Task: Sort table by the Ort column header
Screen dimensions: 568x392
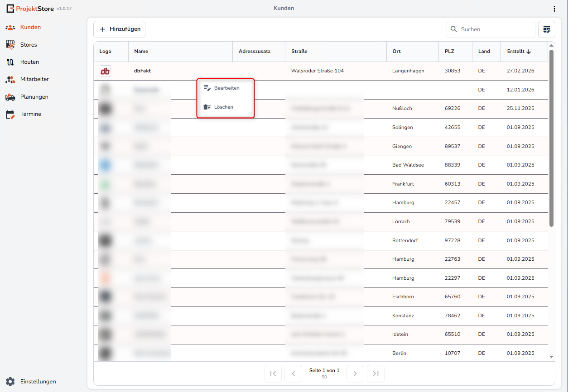Action: [x=397, y=52]
